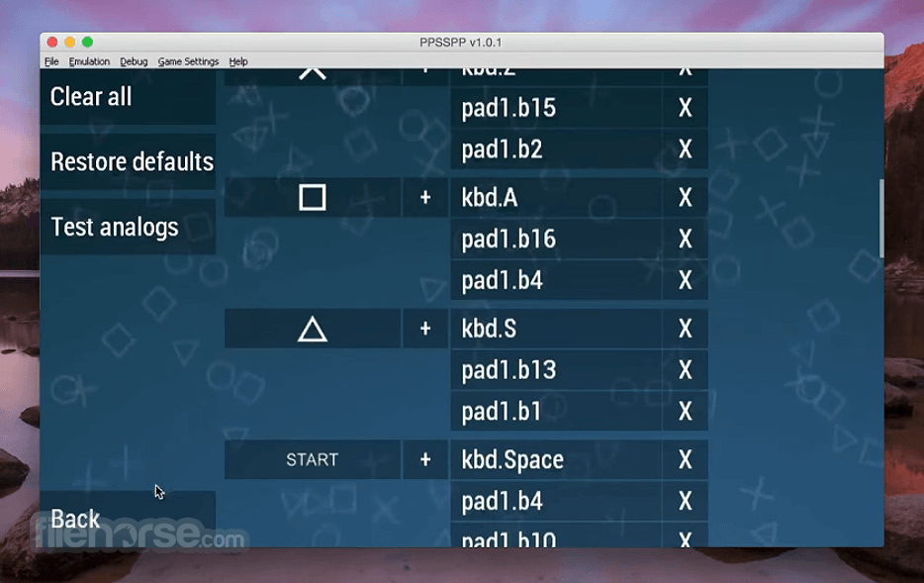The height and width of the screenshot is (583, 924).
Task: Click the Triangle button mapping icon
Action: (x=313, y=329)
